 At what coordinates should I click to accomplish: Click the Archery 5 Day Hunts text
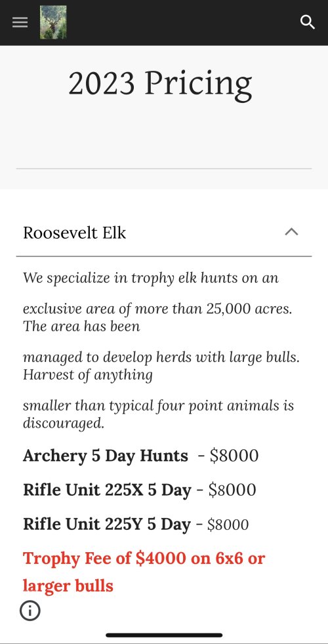point(105,456)
